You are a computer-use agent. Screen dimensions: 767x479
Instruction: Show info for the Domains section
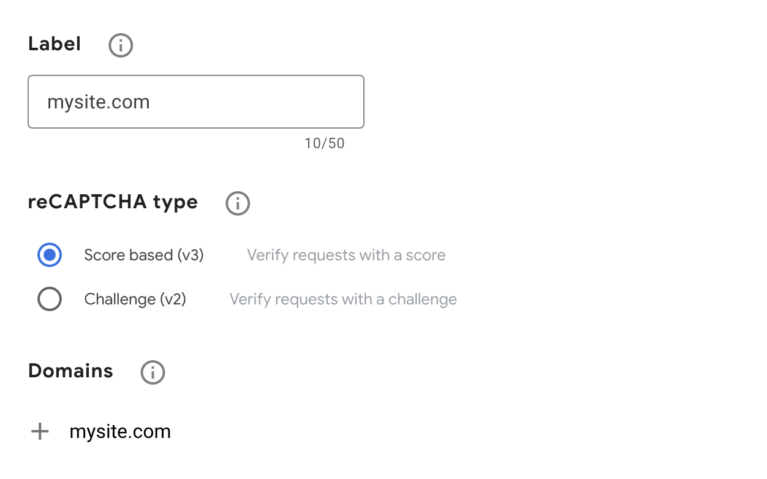coord(153,372)
